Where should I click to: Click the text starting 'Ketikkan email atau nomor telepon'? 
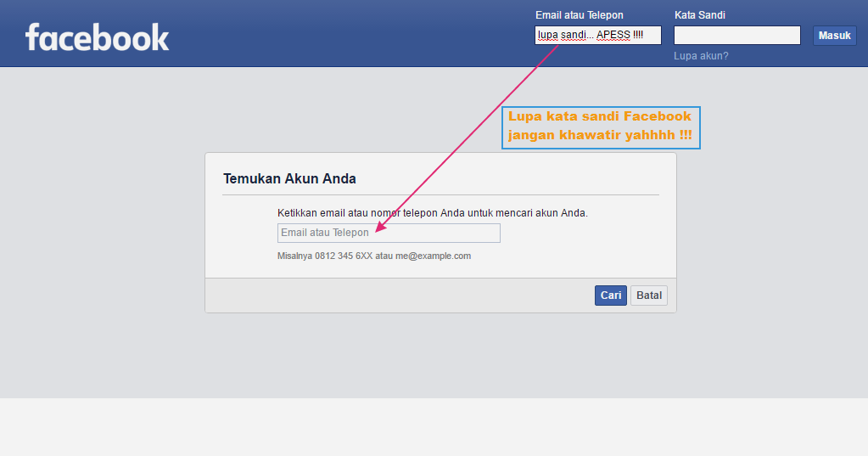click(x=433, y=213)
